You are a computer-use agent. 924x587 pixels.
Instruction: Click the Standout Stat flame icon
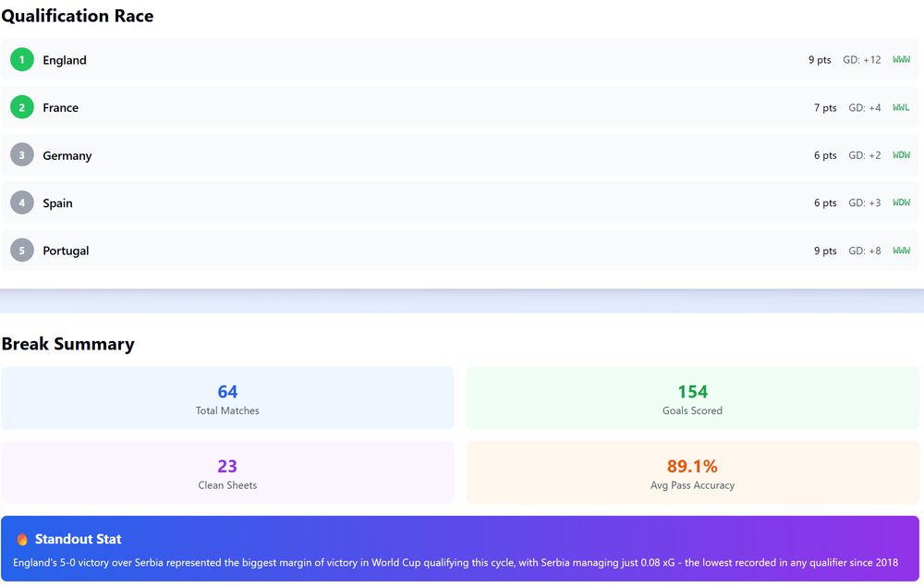(x=22, y=539)
